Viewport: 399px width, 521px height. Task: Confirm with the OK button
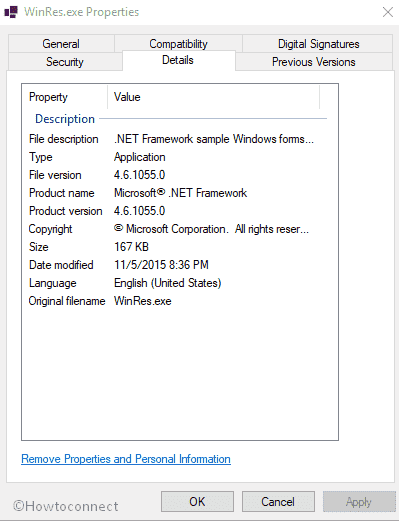click(197, 501)
